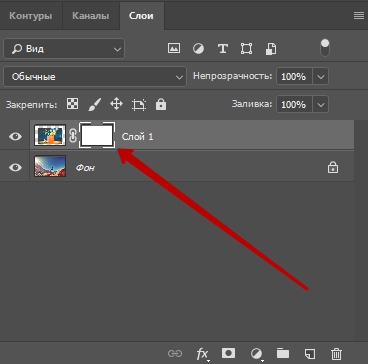This screenshot has height=364, width=368.
Task: Click the link layers chain icon
Action: pos(175,354)
